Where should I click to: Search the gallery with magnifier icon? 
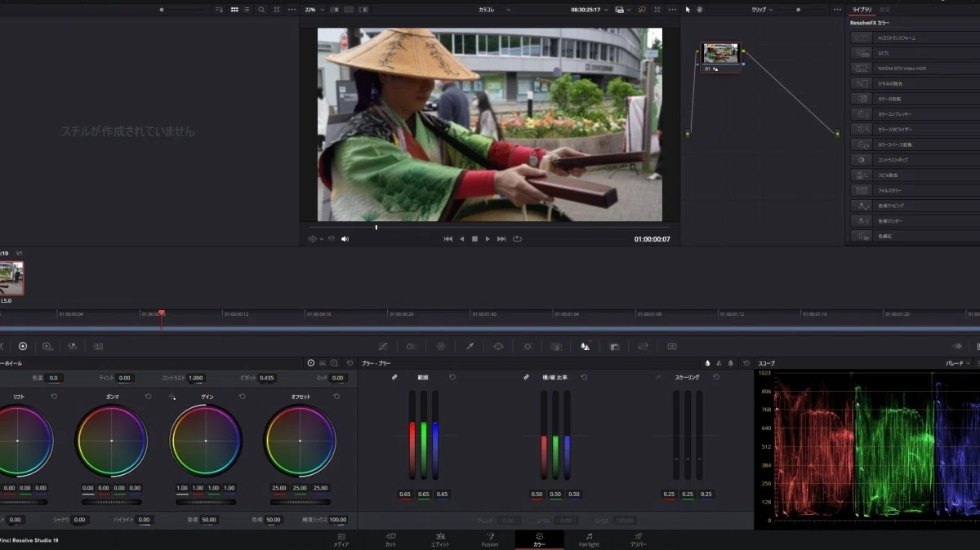click(x=261, y=10)
